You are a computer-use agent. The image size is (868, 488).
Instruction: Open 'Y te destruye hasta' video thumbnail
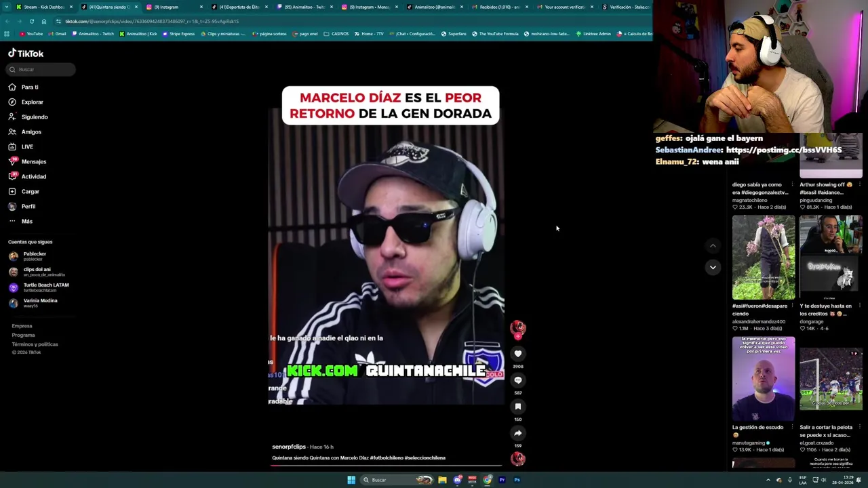pos(831,258)
